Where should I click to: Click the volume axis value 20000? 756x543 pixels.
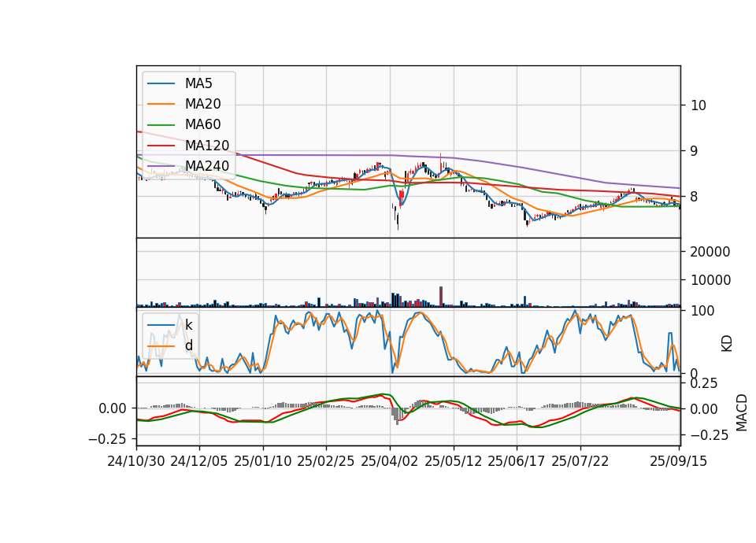pos(710,252)
